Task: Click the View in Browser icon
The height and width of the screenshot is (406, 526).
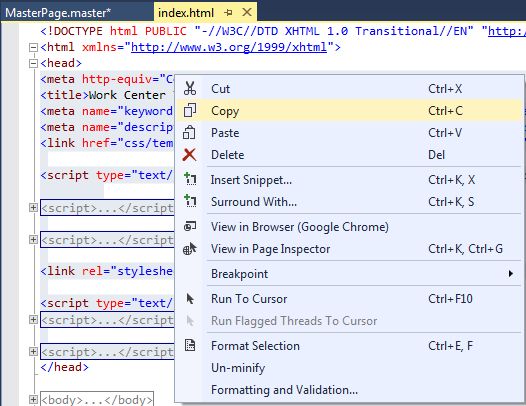Action: coord(190,226)
